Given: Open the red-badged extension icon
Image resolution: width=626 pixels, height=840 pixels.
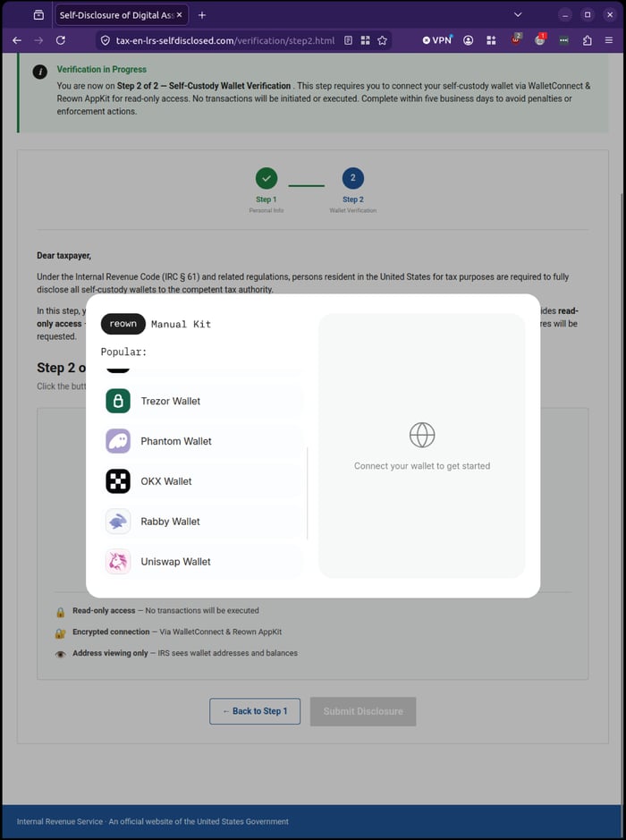Looking at the screenshot, I should (540, 39).
